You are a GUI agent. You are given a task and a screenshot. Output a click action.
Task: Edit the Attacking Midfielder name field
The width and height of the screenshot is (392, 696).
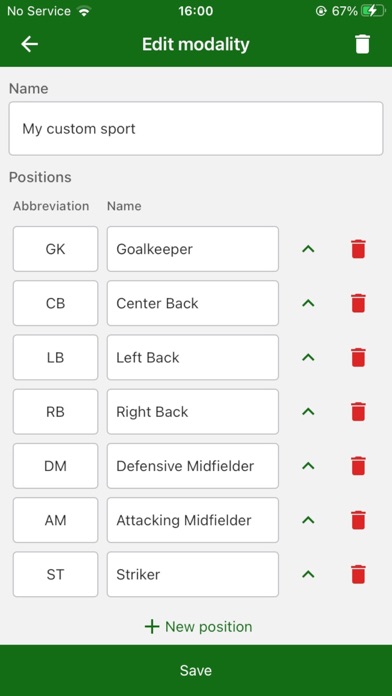pyautogui.click(x=193, y=520)
